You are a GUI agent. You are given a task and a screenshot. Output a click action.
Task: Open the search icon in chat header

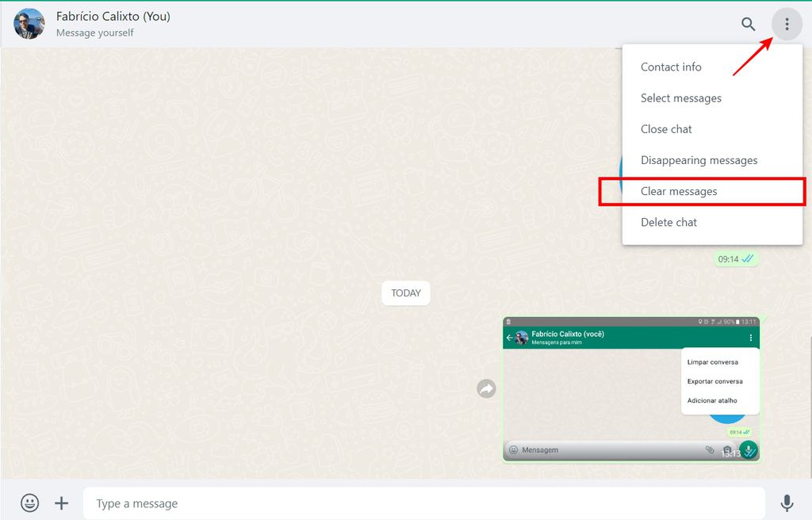coord(748,24)
